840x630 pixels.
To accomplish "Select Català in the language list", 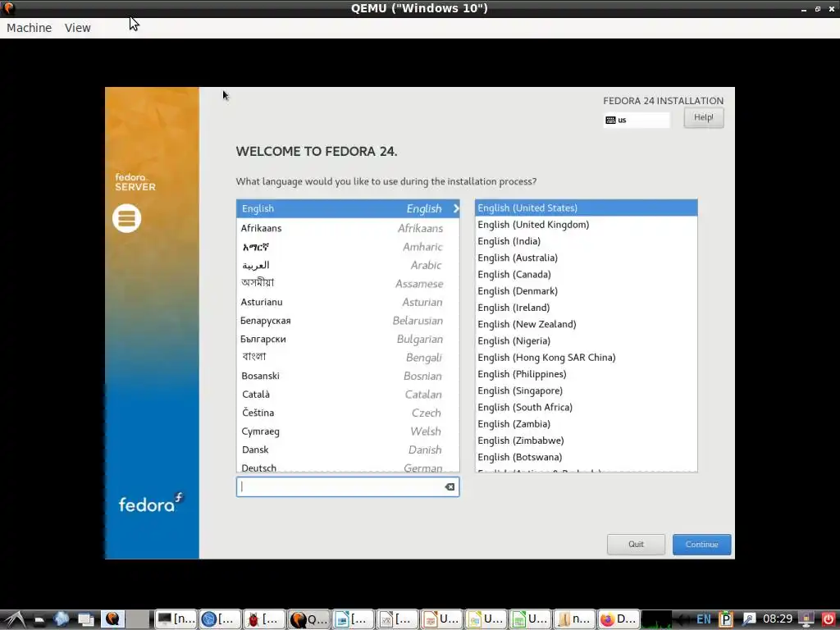I will [348, 395].
